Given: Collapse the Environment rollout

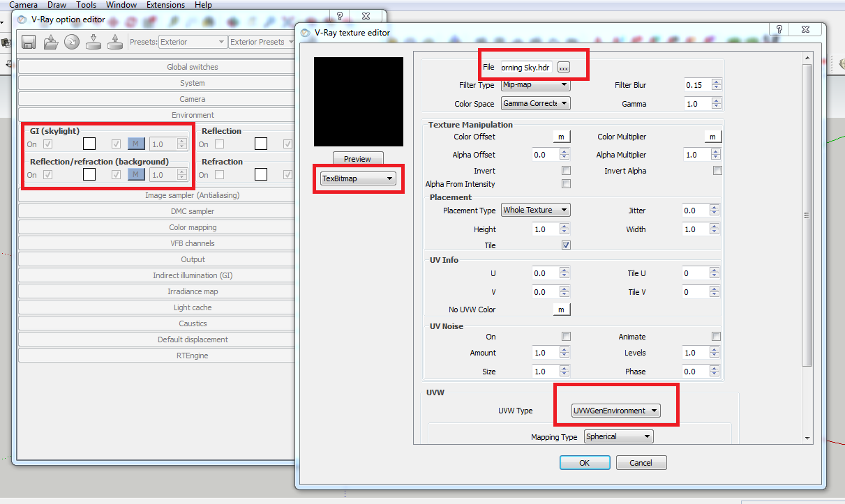Looking at the screenshot, I should coord(156,115).
